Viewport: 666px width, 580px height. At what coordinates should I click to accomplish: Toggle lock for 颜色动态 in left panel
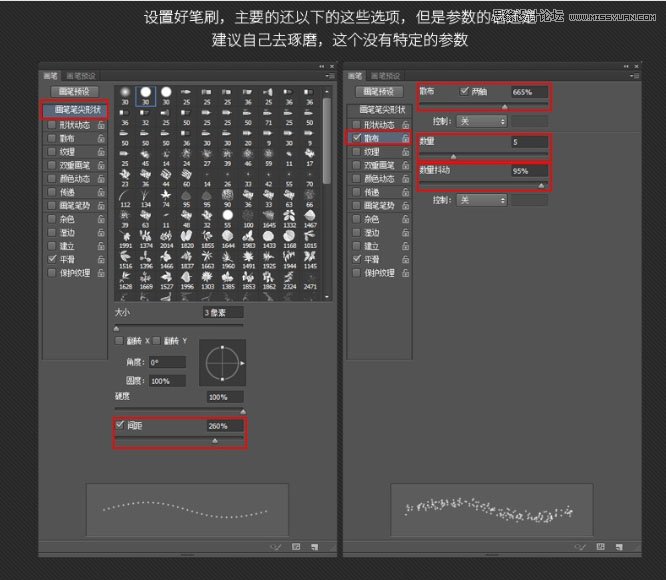point(101,179)
